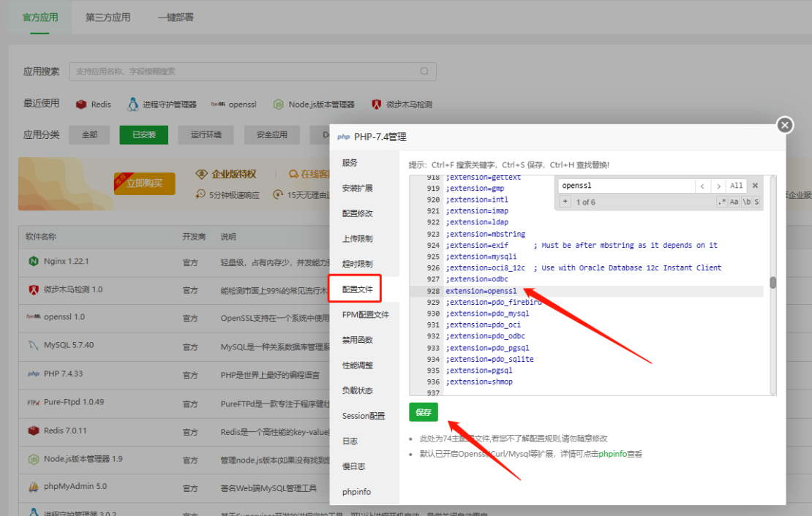Switch to 一键部署 tab
Viewport: 812px width, 516px height.
pos(176,18)
